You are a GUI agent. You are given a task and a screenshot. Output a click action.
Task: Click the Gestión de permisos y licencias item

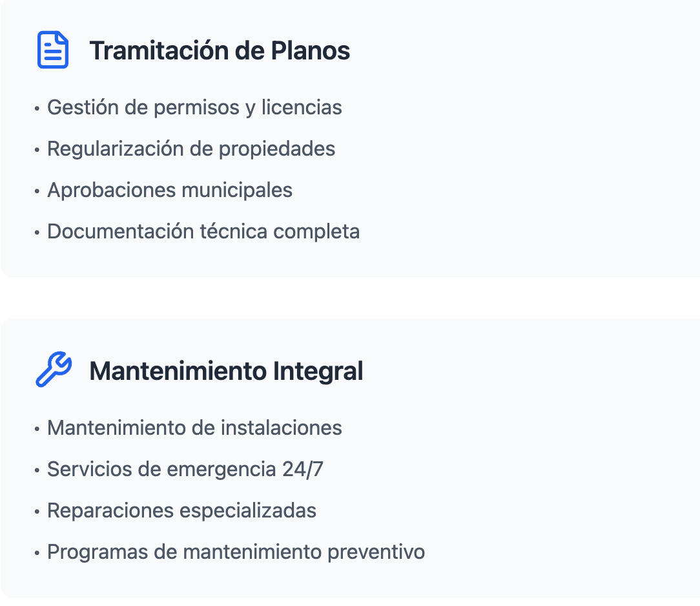pos(194,107)
